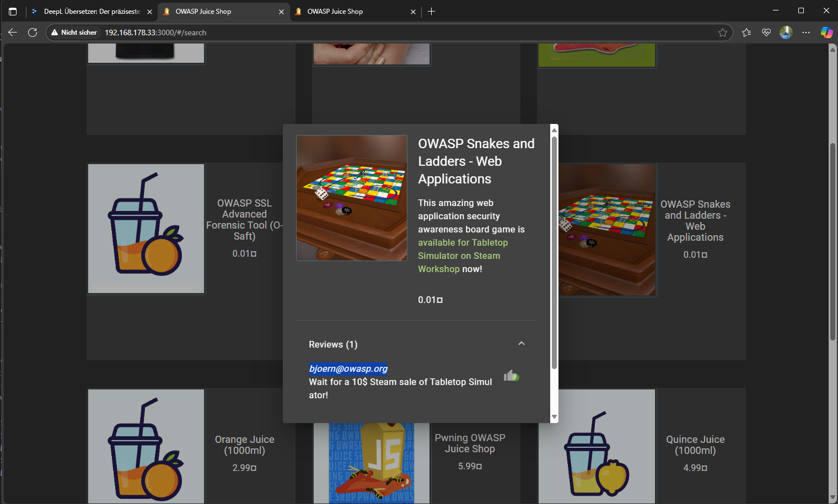Reload the page with the refresh icon
Viewport: 838px width, 504px height.
click(x=33, y=32)
